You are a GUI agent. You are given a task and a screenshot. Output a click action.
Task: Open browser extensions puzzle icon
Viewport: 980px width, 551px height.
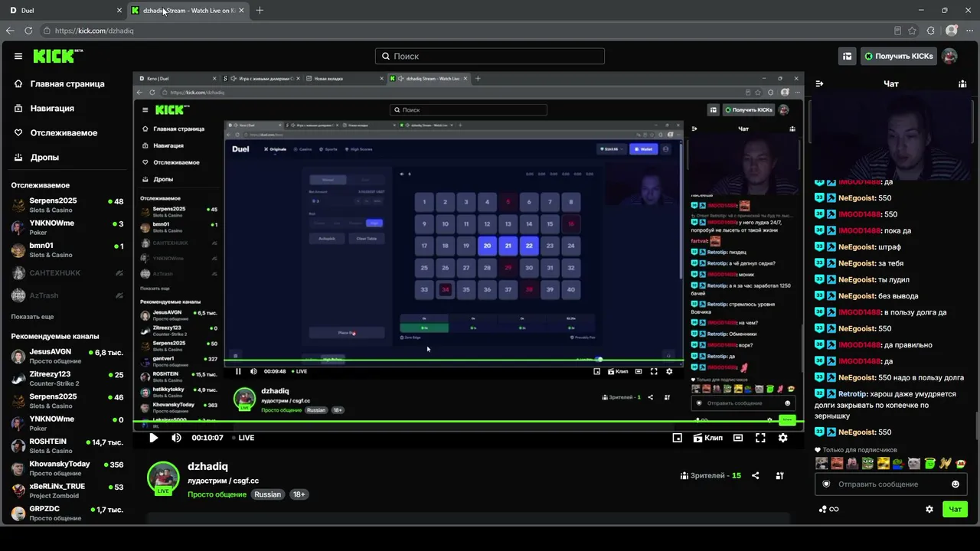click(x=931, y=31)
